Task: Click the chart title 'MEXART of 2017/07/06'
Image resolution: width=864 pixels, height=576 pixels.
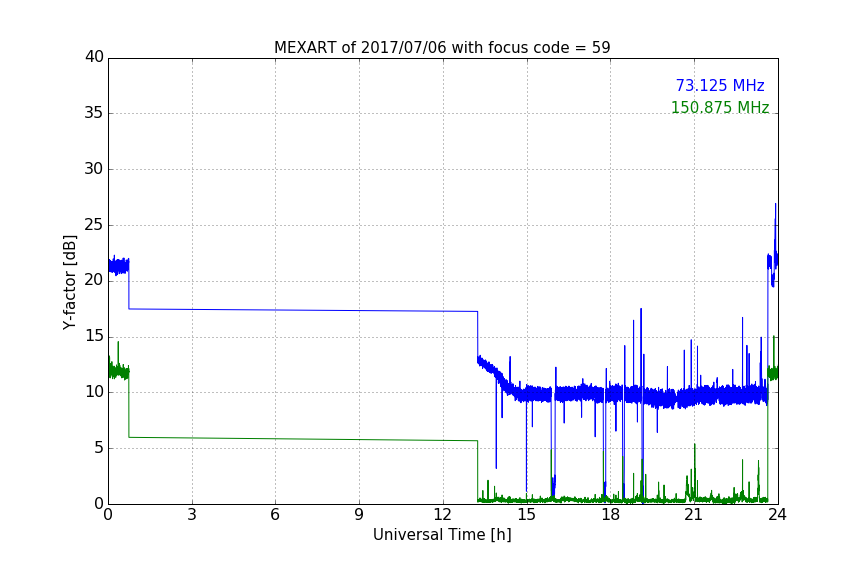Action: [x=442, y=48]
